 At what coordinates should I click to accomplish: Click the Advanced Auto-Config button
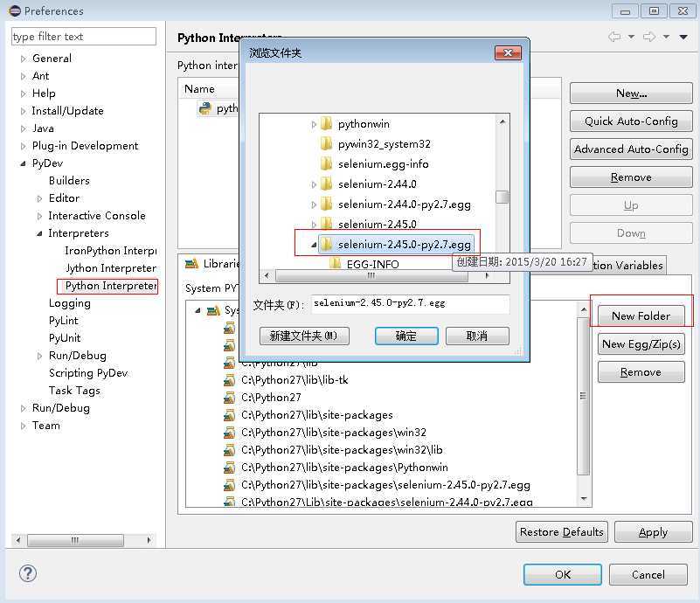(631, 149)
